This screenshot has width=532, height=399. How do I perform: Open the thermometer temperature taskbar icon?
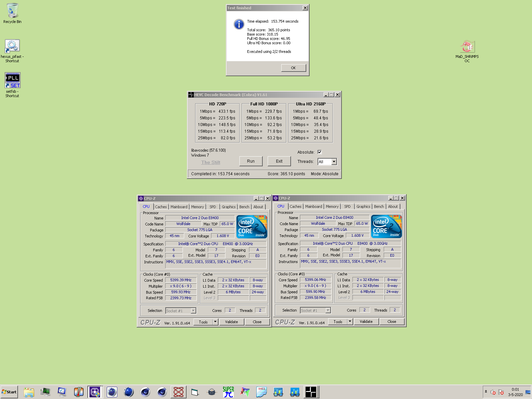click(x=79, y=392)
